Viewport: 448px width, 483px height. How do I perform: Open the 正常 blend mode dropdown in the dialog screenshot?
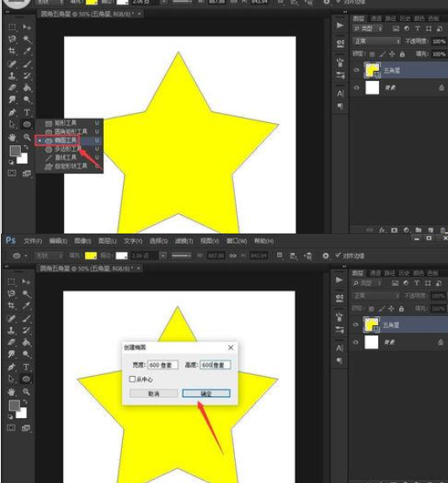click(x=376, y=296)
